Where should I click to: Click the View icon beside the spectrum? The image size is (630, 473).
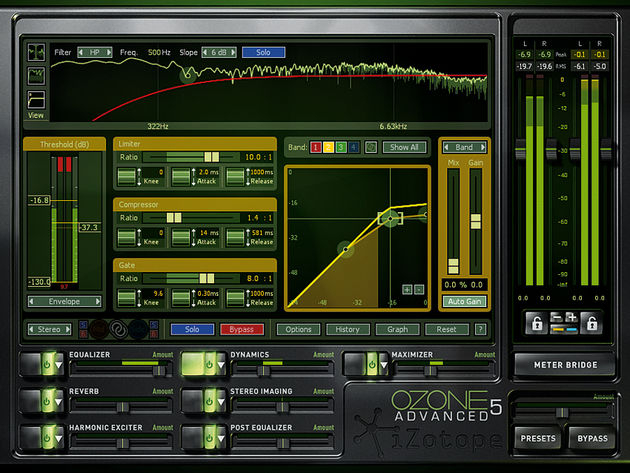[36, 99]
